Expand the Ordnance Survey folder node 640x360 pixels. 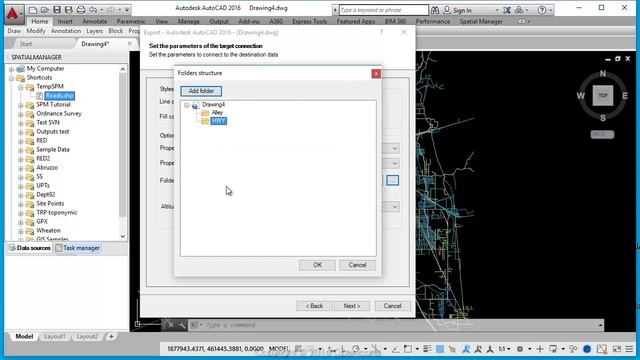point(20,114)
